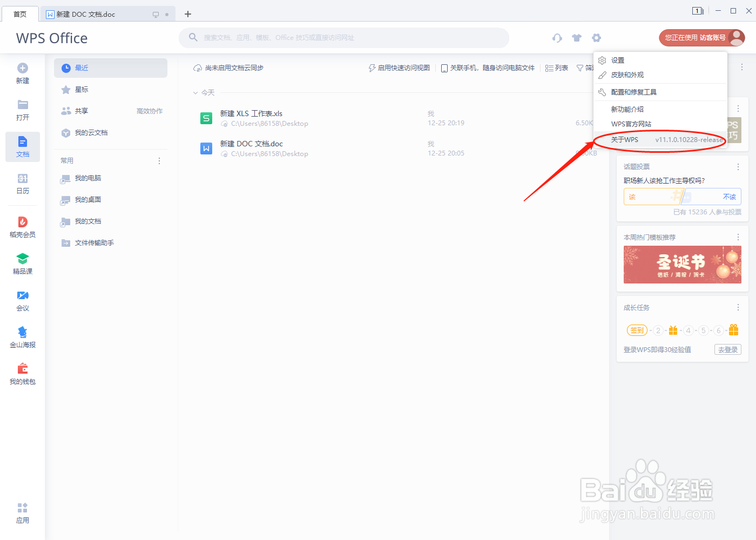
Task: Switch to the 首页 tab
Action: coord(20,14)
